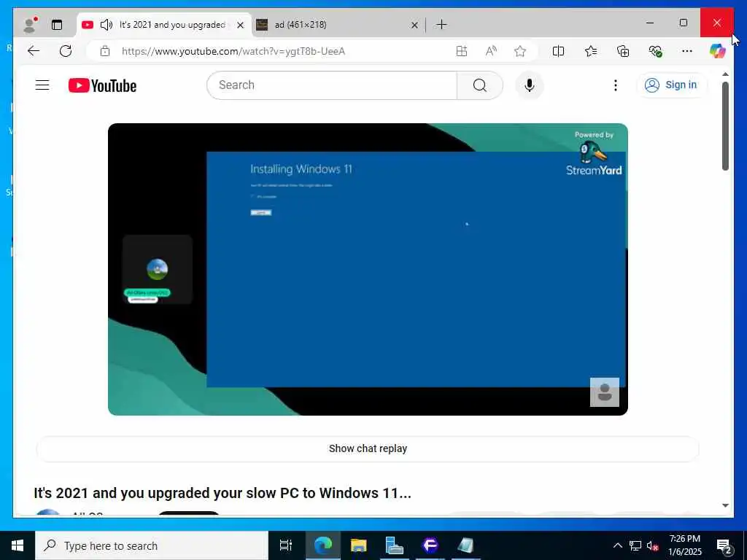
Task: Open Edge Settings and more menu
Action: coord(687,51)
